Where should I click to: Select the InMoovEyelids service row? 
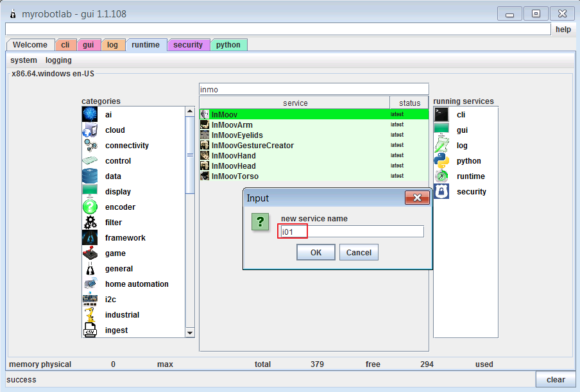pos(314,135)
